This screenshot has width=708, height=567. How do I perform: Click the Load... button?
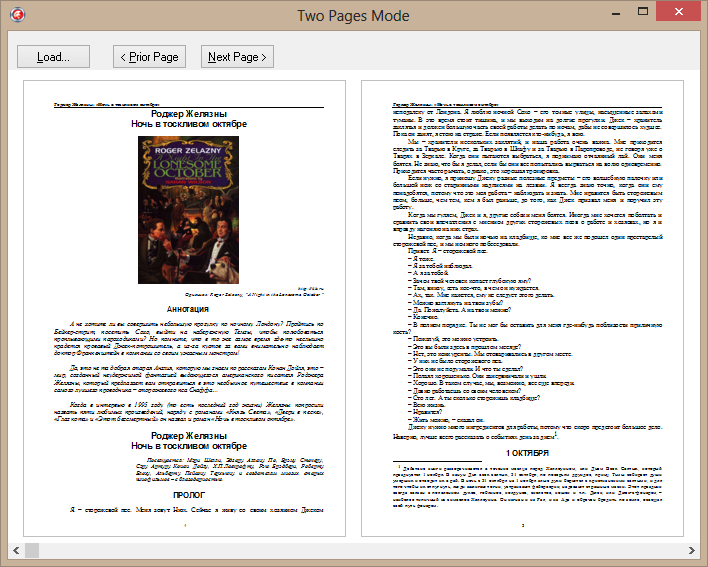(53, 57)
